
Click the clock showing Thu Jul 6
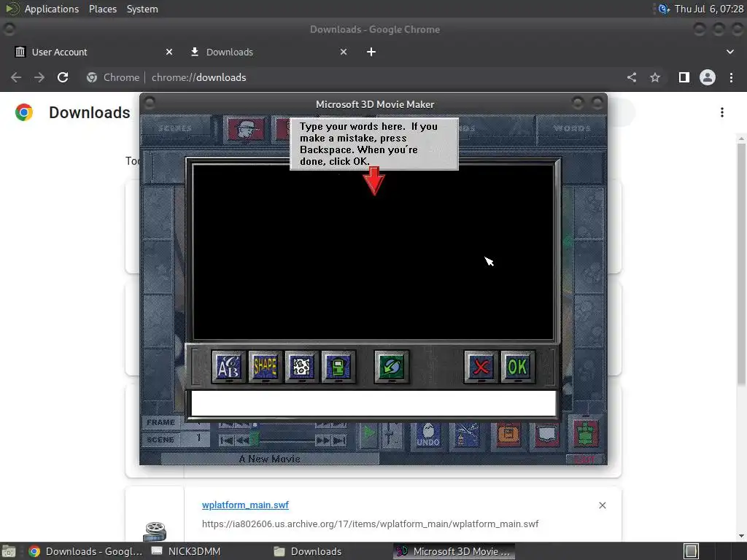709,9
